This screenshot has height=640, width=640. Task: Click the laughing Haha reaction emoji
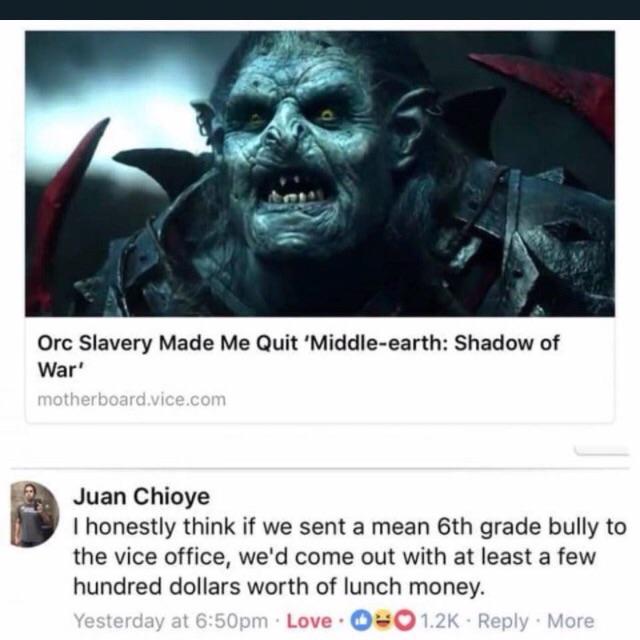tap(382, 621)
